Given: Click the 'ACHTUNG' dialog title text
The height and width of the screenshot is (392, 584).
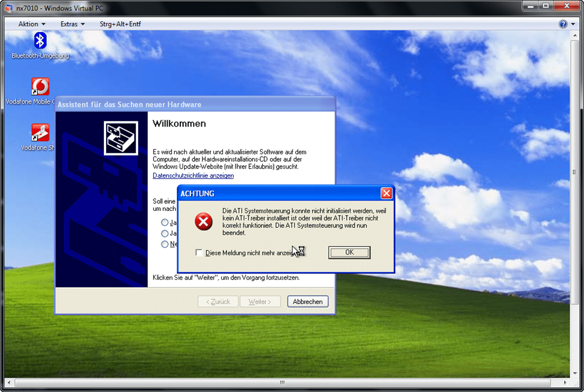Looking at the screenshot, I should (197, 193).
